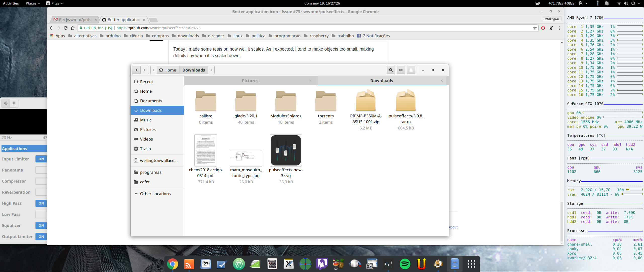Open the Adblock extension icon in Chrome
The image size is (644, 272).
coord(543,28)
